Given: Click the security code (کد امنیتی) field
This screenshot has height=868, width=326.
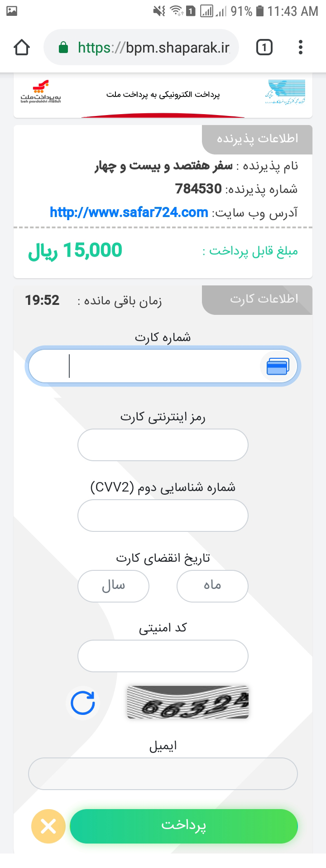Looking at the screenshot, I should (163, 656).
